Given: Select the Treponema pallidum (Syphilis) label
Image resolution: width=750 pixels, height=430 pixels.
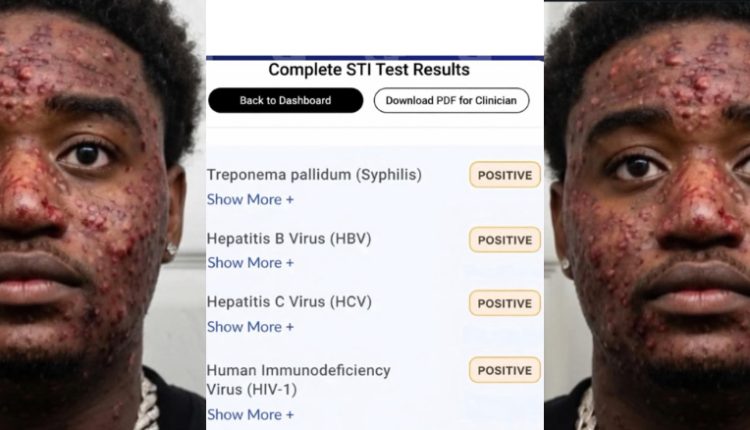Looking at the screenshot, I should pyautogui.click(x=314, y=175).
